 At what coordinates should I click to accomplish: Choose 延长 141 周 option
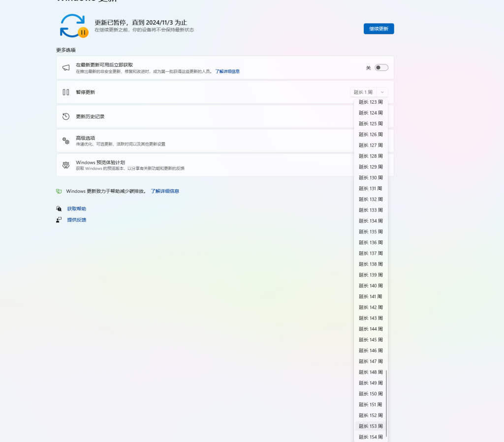[x=371, y=296]
